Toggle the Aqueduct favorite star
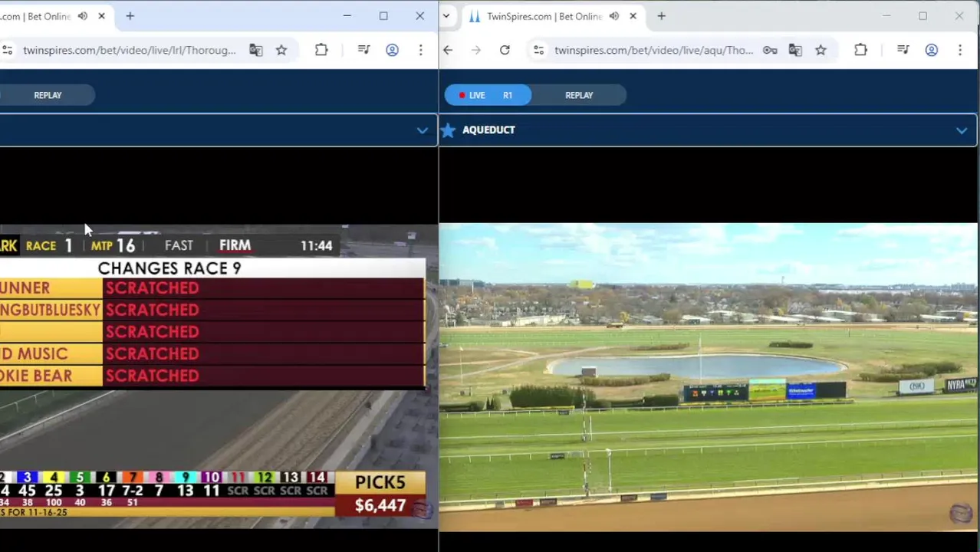 pos(448,130)
